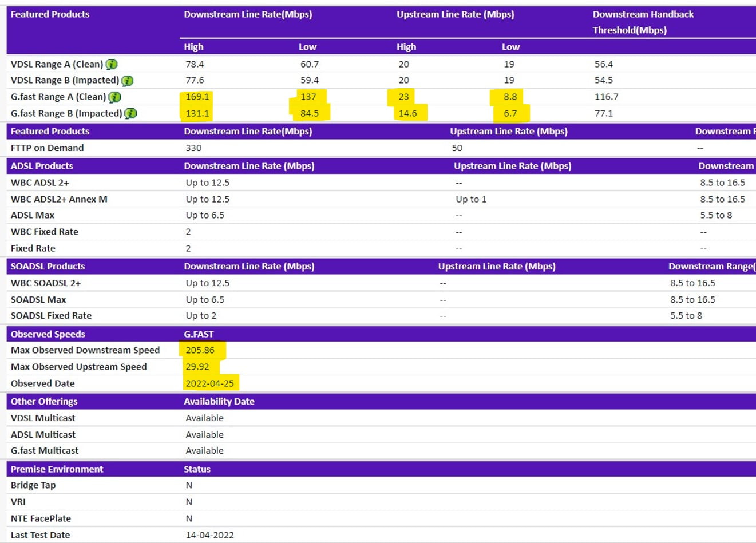
Task: Click info icon beside VDSL Range A (Clean)
Action: pos(112,64)
